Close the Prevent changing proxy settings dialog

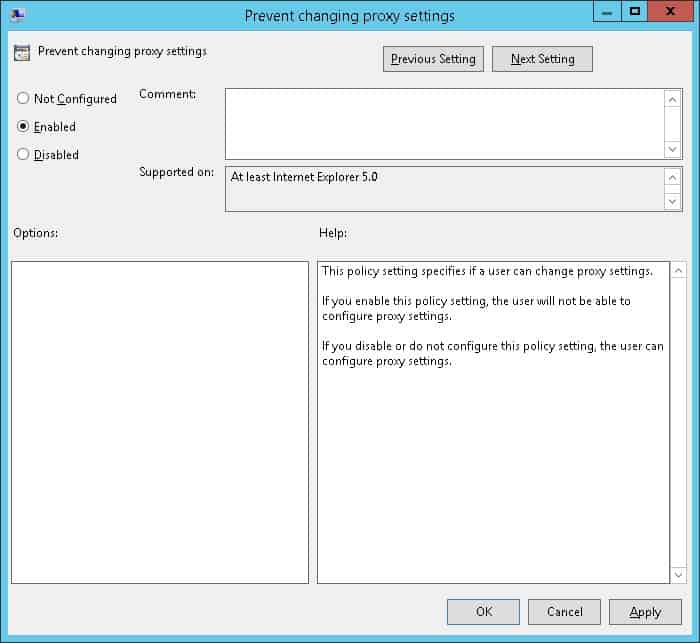coord(671,12)
